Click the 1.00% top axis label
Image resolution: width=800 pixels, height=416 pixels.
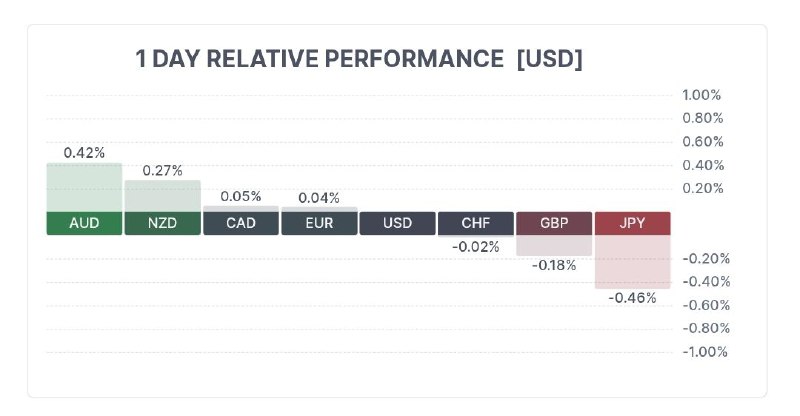[x=702, y=95]
